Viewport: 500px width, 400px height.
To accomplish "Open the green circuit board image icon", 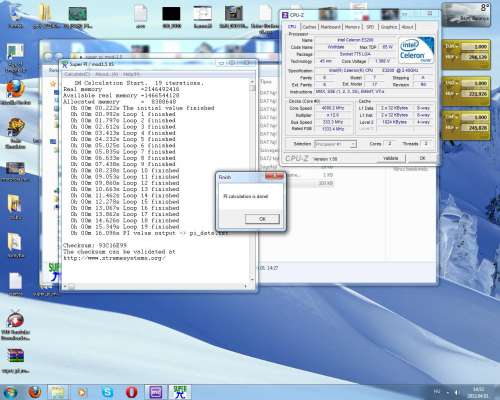I will pyautogui.click(x=78, y=17).
